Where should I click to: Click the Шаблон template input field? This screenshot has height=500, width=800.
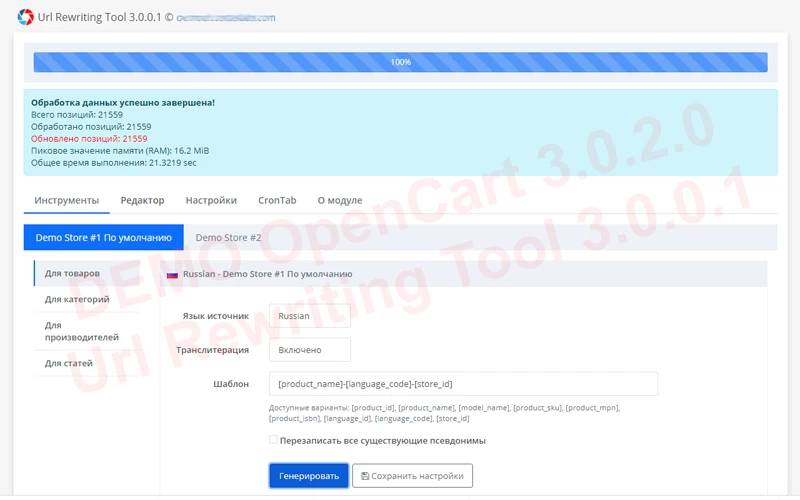pos(463,384)
